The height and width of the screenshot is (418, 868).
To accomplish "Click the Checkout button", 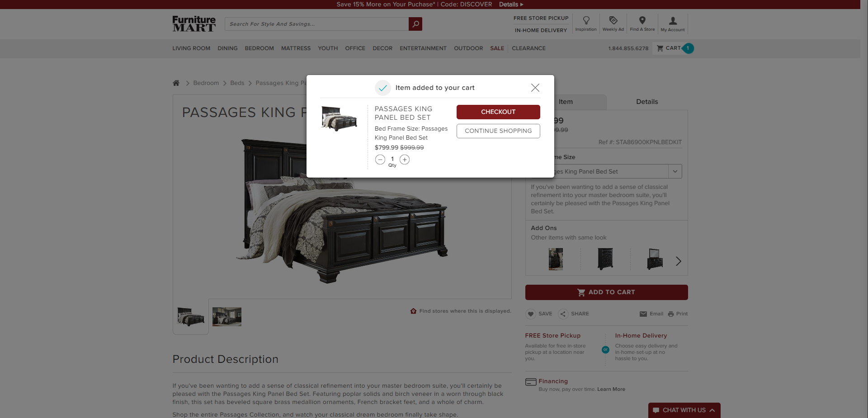I will pos(498,112).
